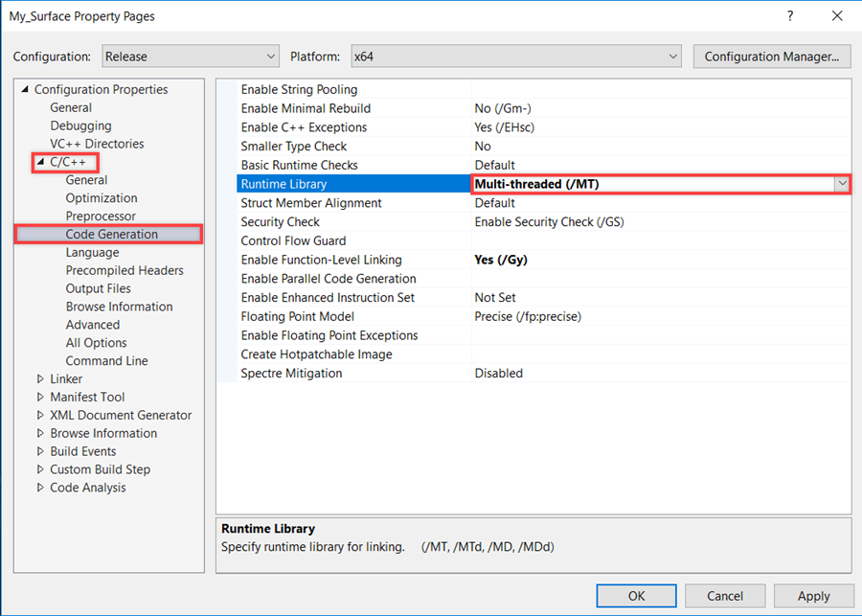Click the Cancel button
This screenshot has width=862, height=616.
725,596
